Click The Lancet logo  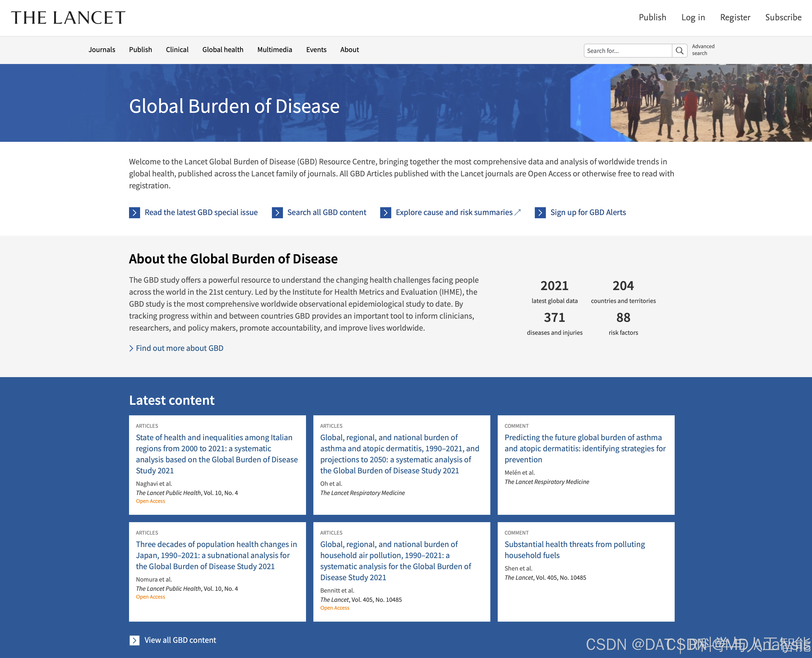[68, 18]
